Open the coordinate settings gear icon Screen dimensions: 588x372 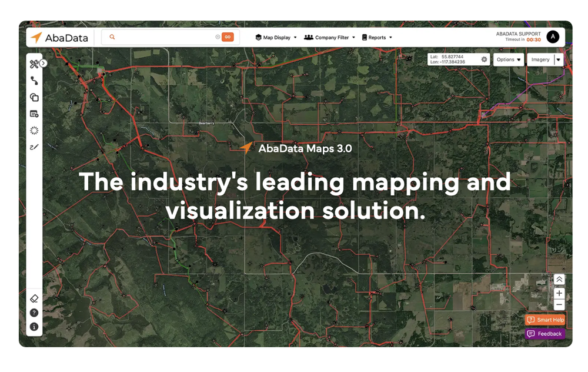485,59
